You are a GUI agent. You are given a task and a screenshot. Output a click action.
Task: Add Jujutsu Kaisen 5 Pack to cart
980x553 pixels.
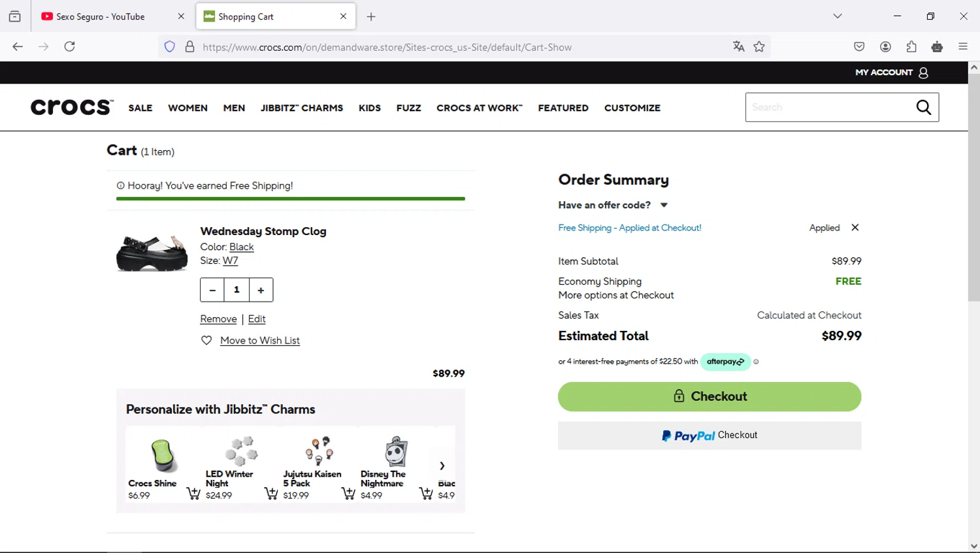[348, 494]
